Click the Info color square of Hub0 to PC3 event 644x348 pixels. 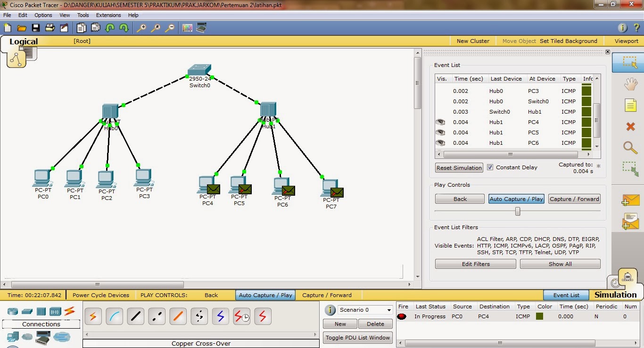[586, 91]
